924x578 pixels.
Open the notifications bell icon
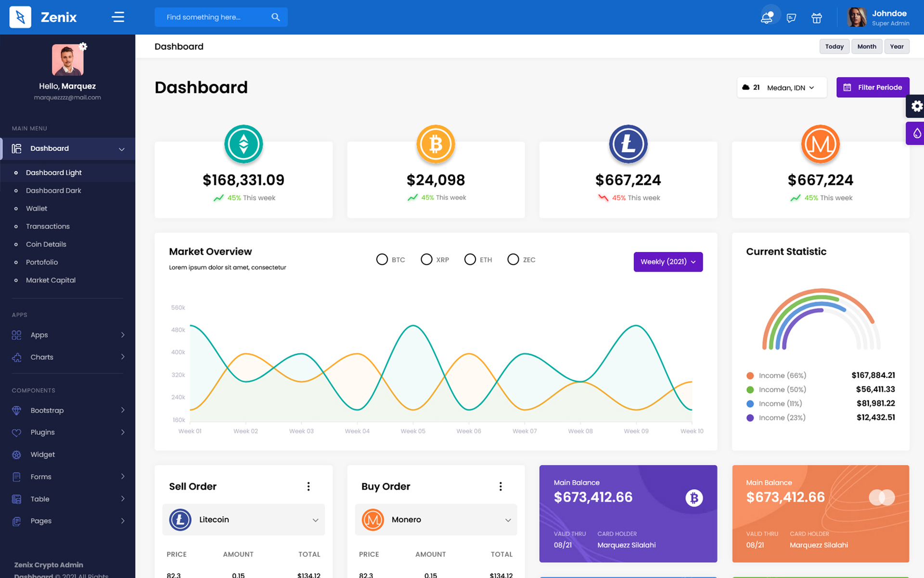(x=766, y=18)
